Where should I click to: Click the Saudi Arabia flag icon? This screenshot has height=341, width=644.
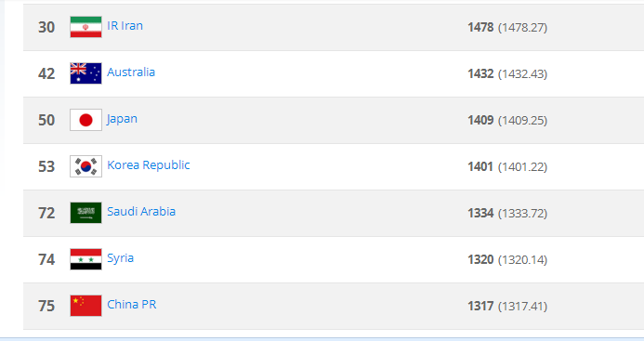(x=85, y=213)
